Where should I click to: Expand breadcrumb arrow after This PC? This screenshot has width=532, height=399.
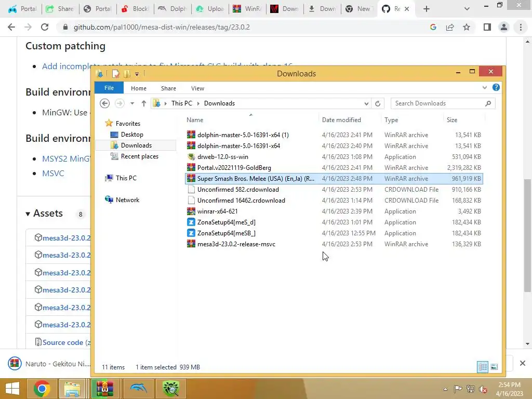click(x=198, y=103)
